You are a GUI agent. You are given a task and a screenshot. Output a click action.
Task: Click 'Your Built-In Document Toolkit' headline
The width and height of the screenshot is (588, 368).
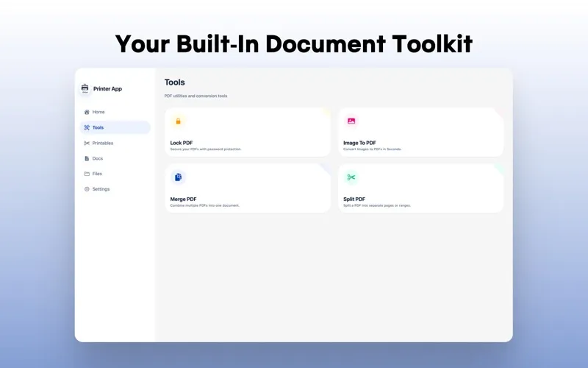294,44
